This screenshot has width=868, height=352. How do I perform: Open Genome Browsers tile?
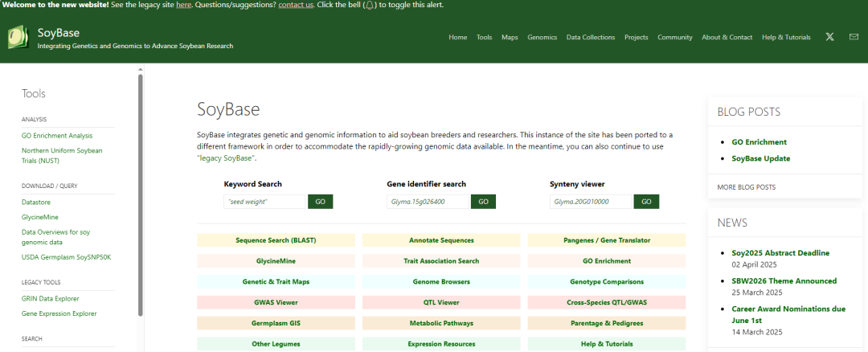441,282
